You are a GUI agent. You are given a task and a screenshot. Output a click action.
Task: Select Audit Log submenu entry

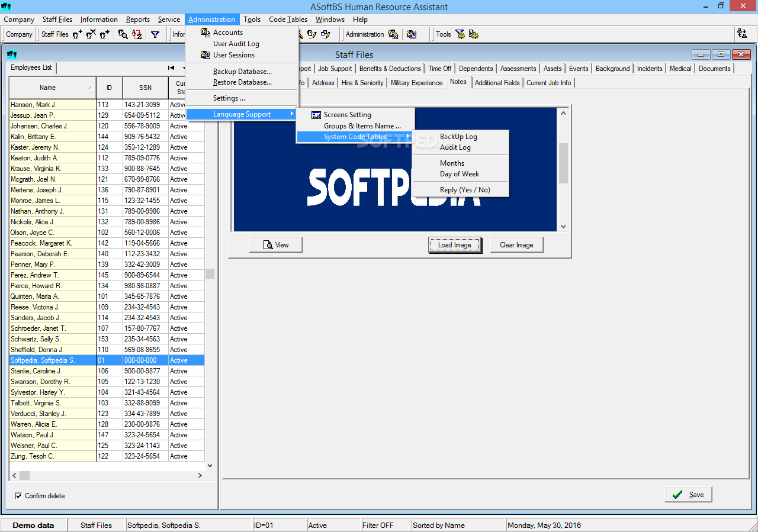coord(460,147)
